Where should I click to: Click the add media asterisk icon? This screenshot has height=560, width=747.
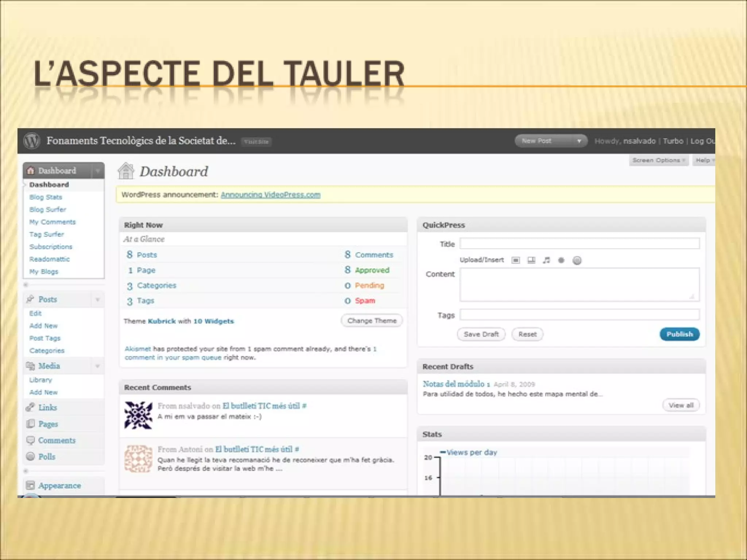pyautogui.click(x=561, y=260)
